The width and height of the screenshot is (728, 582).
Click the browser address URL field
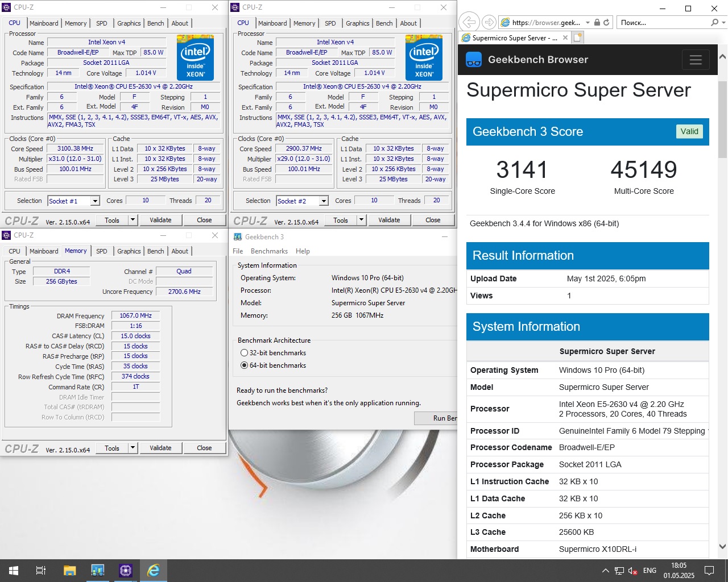click(546, 22)
